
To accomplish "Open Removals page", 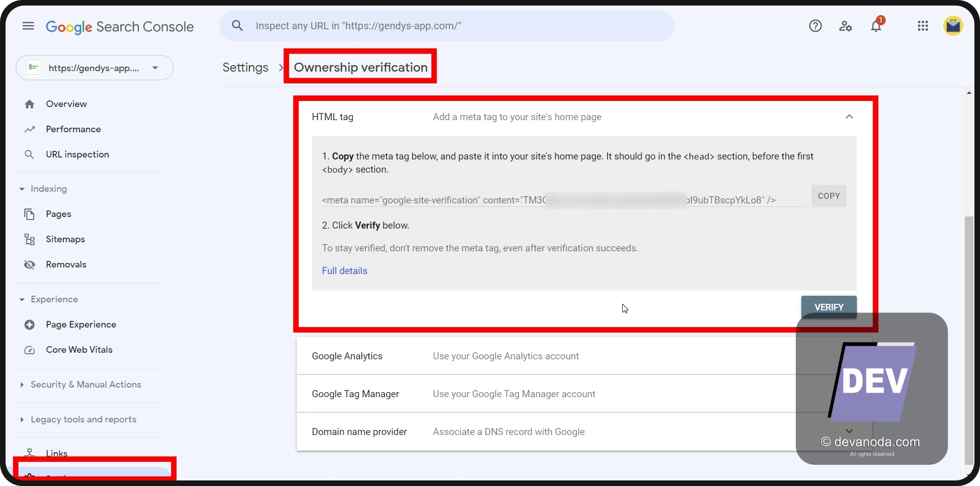I will [x=66, y=264].
